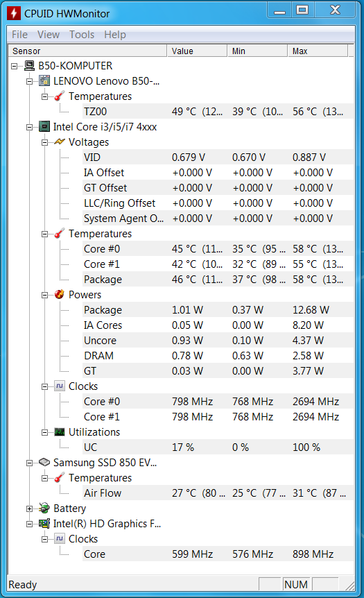Image resolution: width=364 pixels, height=598 pixels.
Task: Click the CPU Clocks waveform icon
Action: point(60,386)
